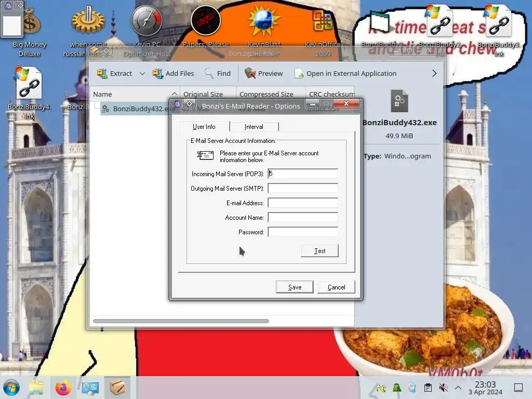Switch to the User Info tab
Image resolution: width=532 pixels, height=399 pixels.
[204, 127]
